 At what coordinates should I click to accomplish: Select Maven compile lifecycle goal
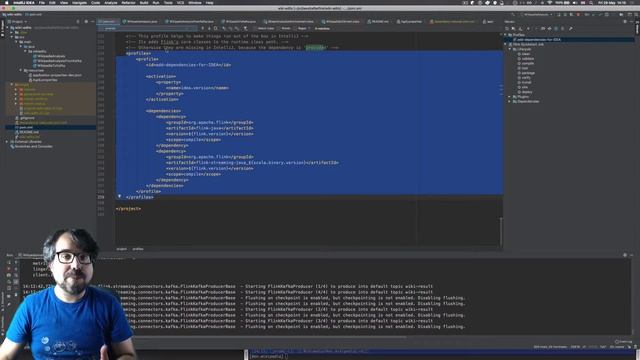pos(527,64)
